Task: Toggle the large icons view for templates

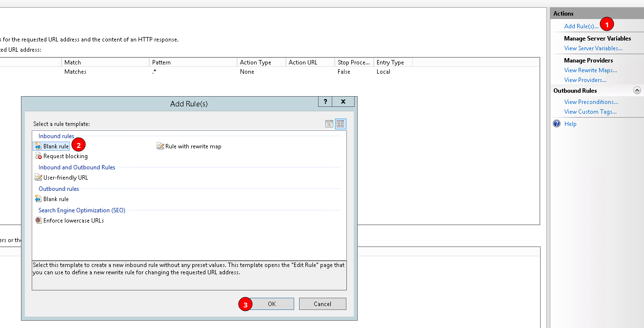Action: [340, 123]
